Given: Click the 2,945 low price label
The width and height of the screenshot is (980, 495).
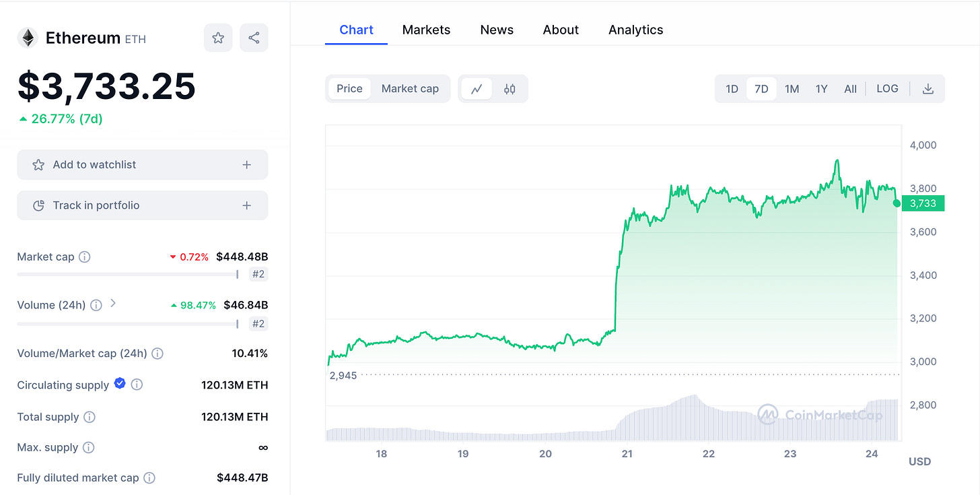Looking at the screenshot, I should [343, 375].
